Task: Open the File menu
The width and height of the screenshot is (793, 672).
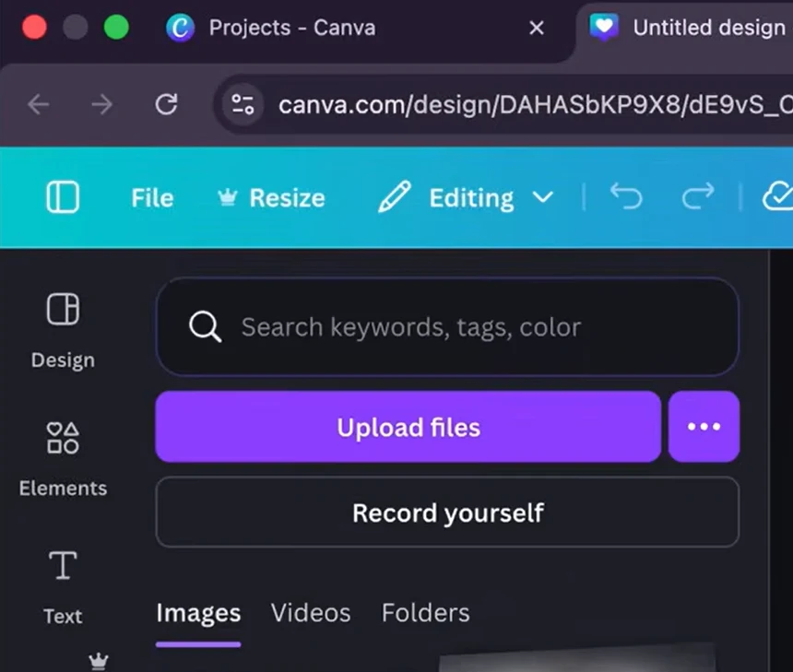Action: click(152, 197)
